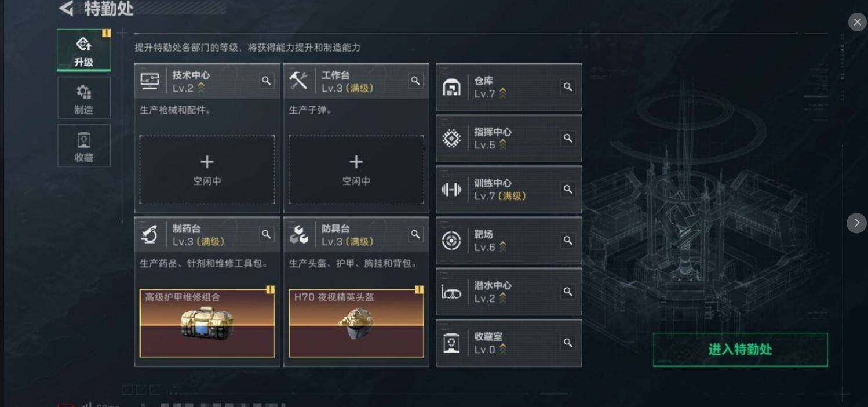The width and height of the screenshot is (868, 407).
Task: Open the 制造 tab
Action: coord(83,98)
